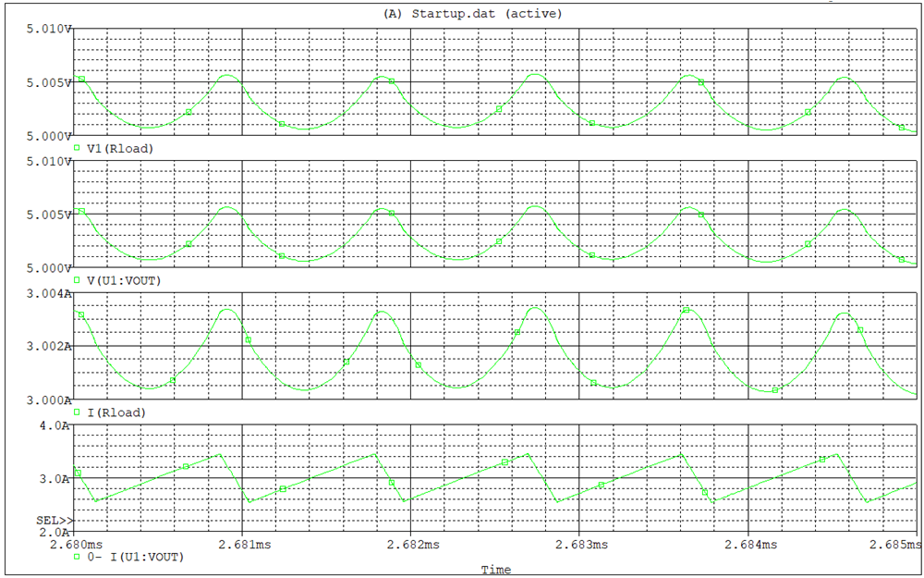Select the V(U1:VOUT) trace name
Viewport: 924px width, 578px height.
tap(124, 279)
